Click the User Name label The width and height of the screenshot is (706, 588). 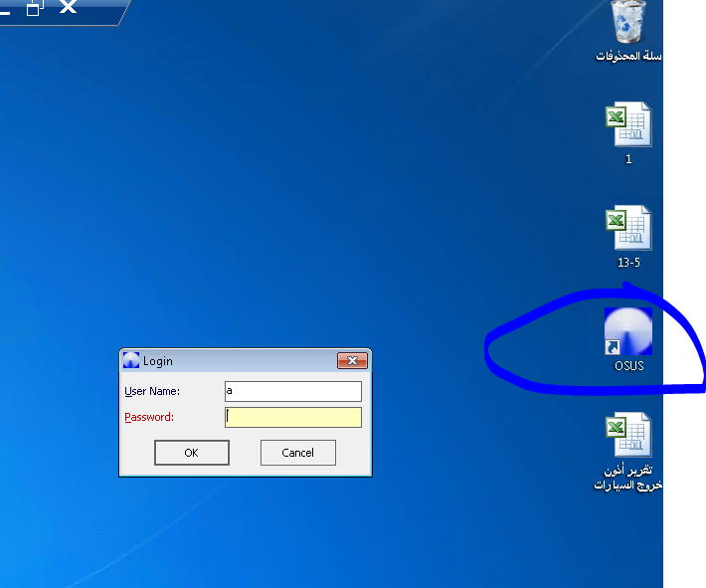pyautogui.click(x=152, y=391)
